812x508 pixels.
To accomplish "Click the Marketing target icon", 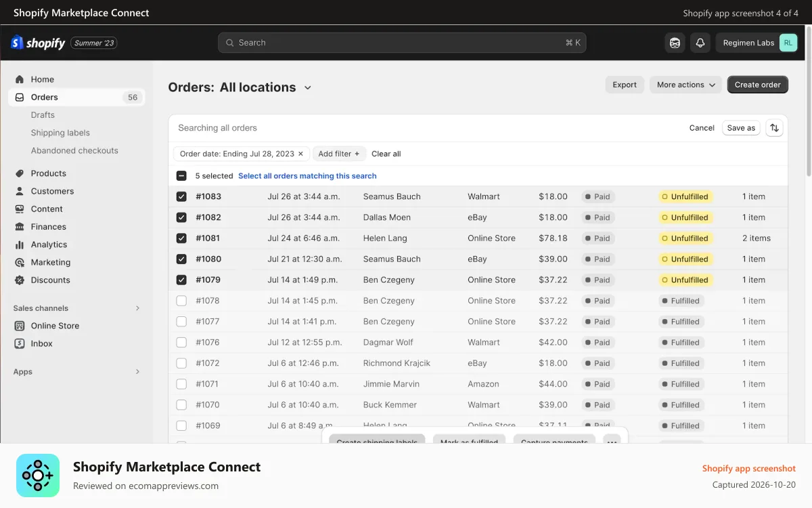I will pos(20,262).
